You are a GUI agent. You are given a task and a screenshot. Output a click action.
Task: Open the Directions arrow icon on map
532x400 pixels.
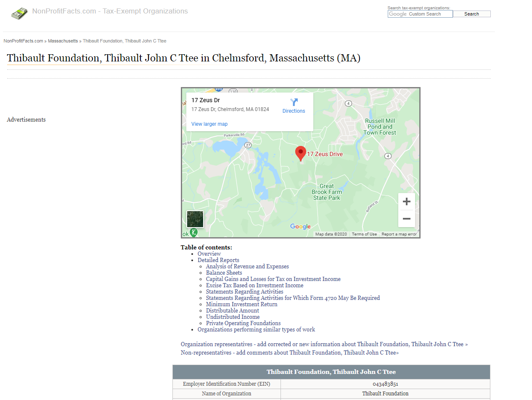[294, 102]
